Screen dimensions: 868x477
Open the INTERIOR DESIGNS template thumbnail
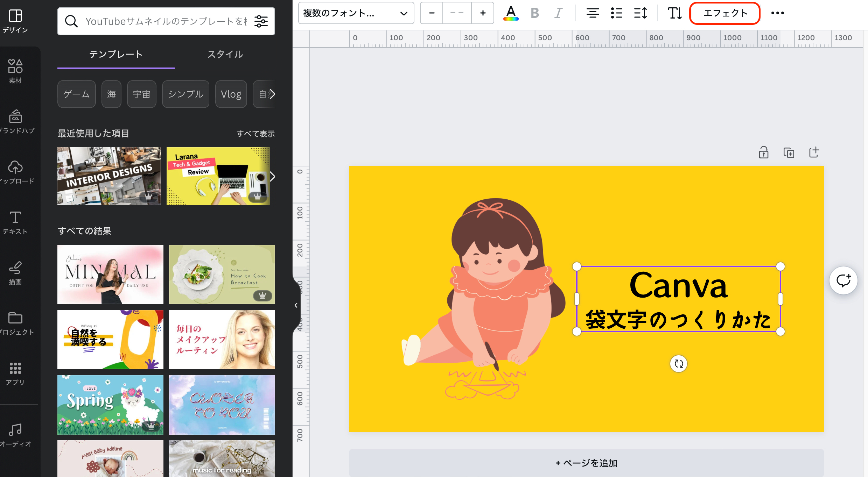click(109, 176)
